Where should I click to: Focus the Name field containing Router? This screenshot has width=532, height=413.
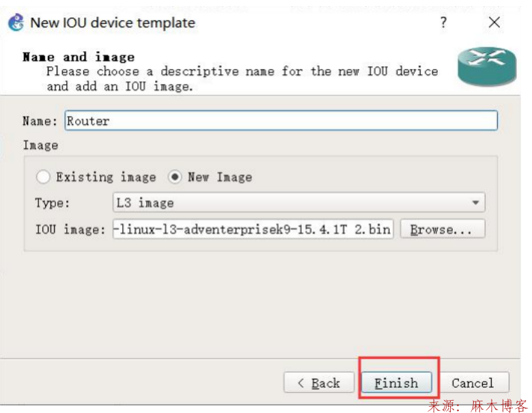[x=281, y=121]
